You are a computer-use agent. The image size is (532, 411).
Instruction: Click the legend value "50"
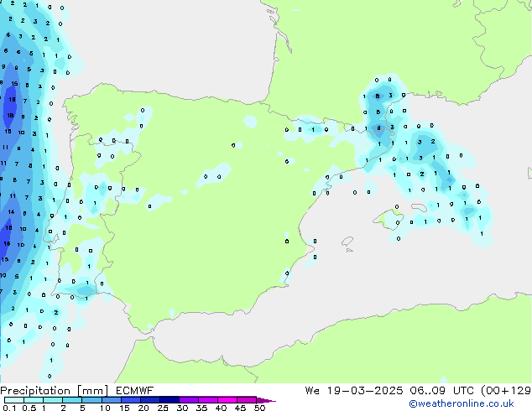pyautogui.click(x=259, y=408)
